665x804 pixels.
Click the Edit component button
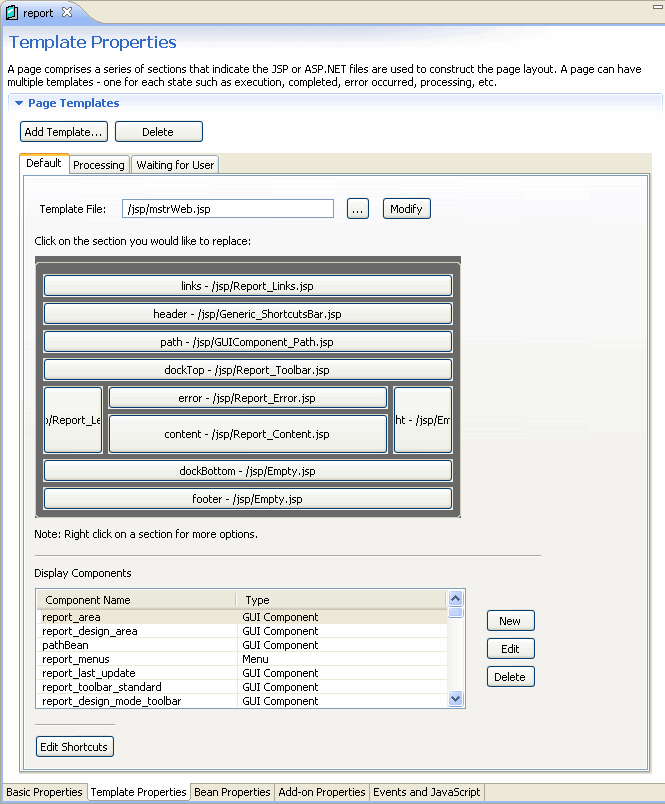point(510,649)
